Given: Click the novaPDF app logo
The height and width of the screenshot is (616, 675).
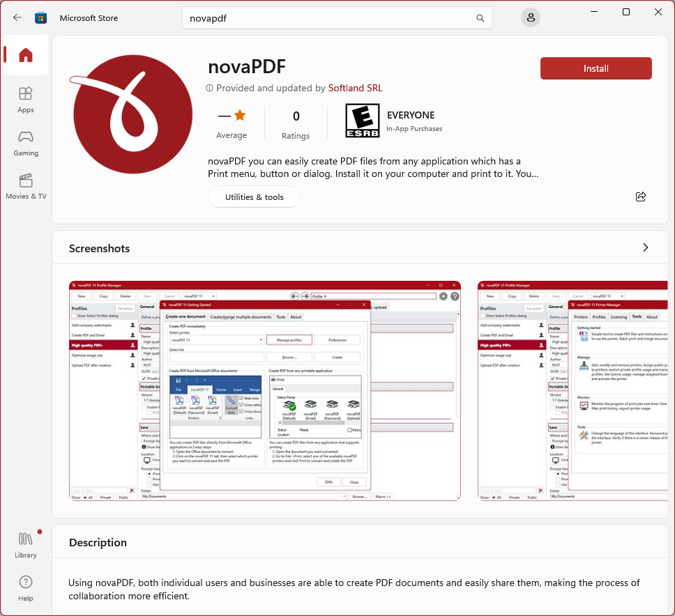Looking at the screenshot, I should click(x=131, y=114).
